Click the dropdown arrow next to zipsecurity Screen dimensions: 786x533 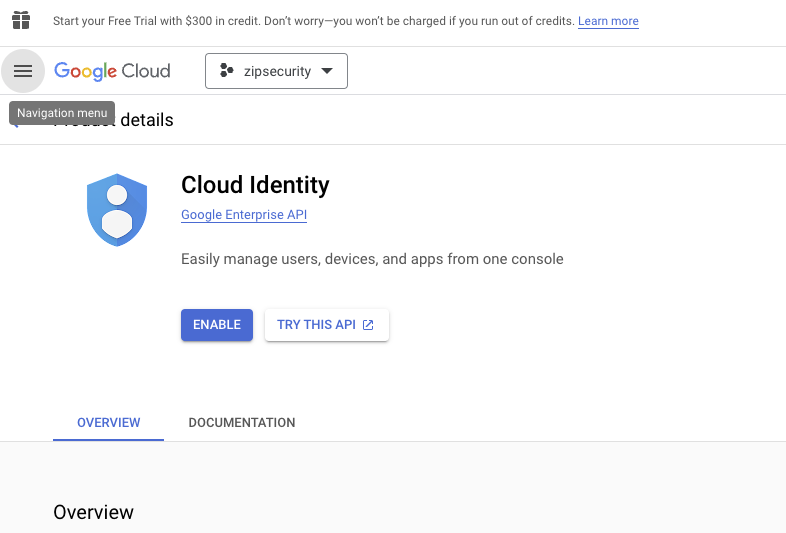(327, 71)
